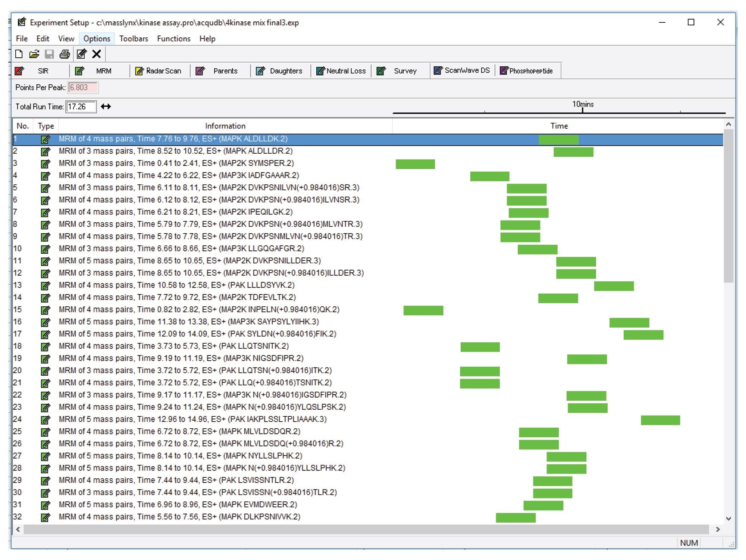Click the MRM type icon in row 32
The image size is (746, 560).
[46, 518]
